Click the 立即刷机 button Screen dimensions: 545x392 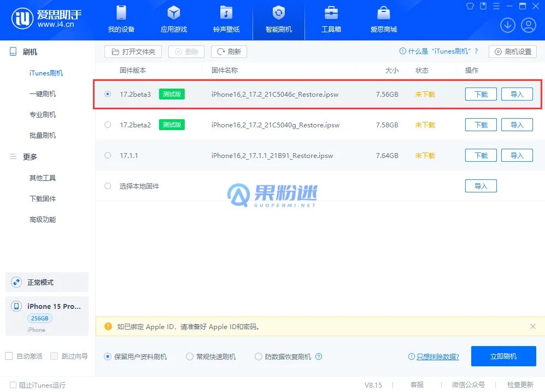coord(503,356)
